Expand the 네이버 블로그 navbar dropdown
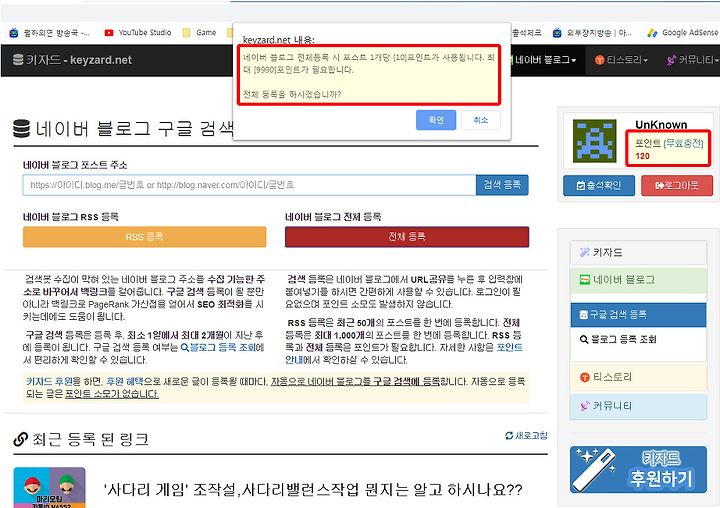This screenshot has height=508, width=720. 545,60
